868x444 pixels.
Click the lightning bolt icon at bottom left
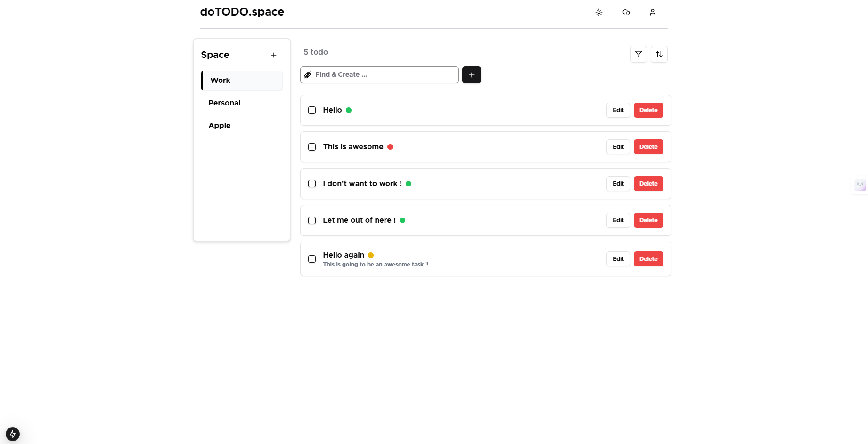tap(13, 434)
